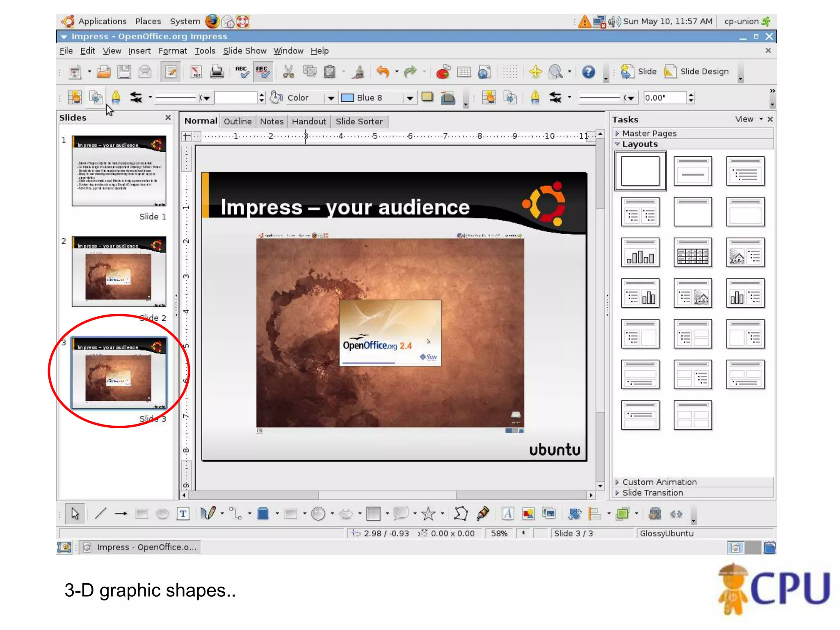The height and width of the screenshot is (630, 840).
Task: Choose the Curve drawing tool
Action: (208, 514)
